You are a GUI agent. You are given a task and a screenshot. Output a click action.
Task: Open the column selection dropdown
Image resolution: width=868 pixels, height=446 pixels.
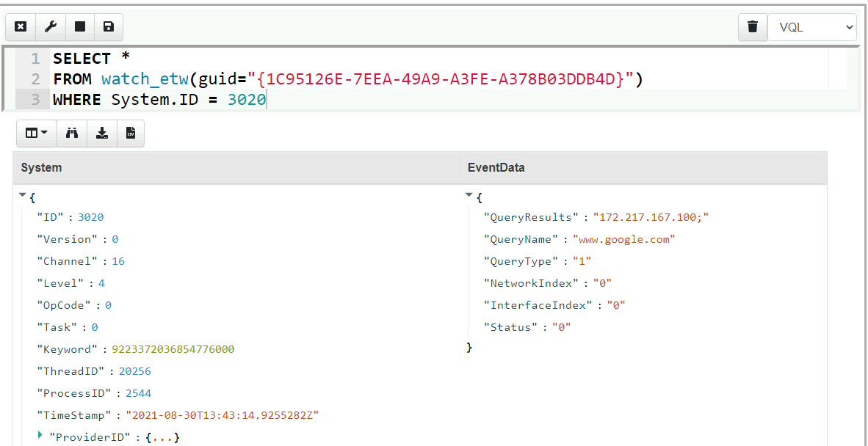(36, 133)
